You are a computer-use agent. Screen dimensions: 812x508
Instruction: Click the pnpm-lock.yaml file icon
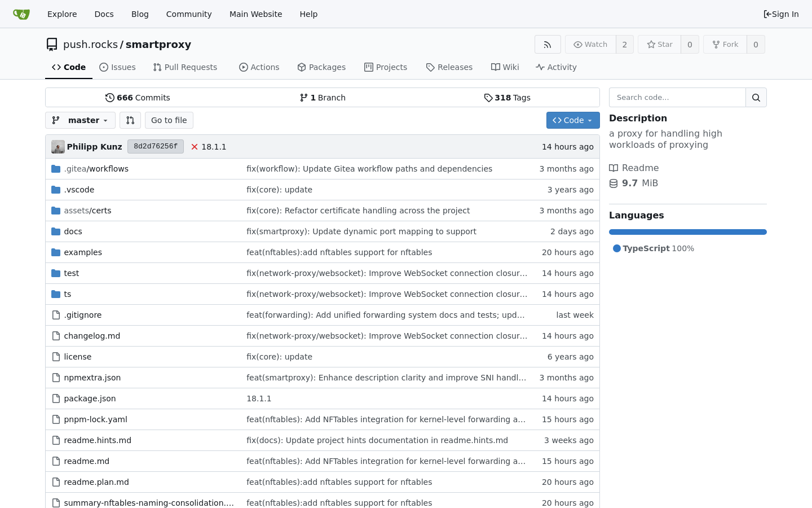point(56,419)
